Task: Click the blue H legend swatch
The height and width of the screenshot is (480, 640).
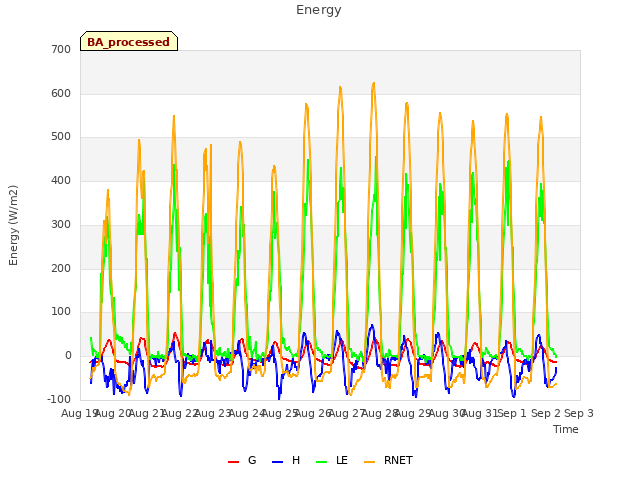Action: coord(278,462)
